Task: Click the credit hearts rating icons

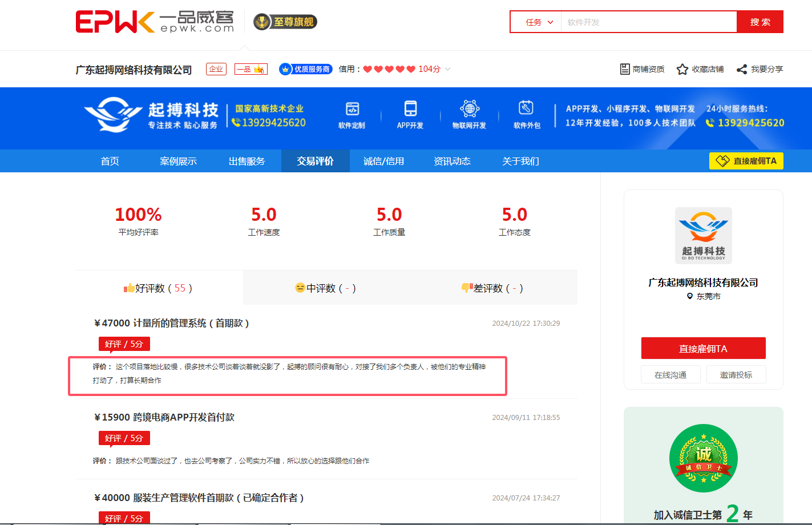Action: [389, 69]
